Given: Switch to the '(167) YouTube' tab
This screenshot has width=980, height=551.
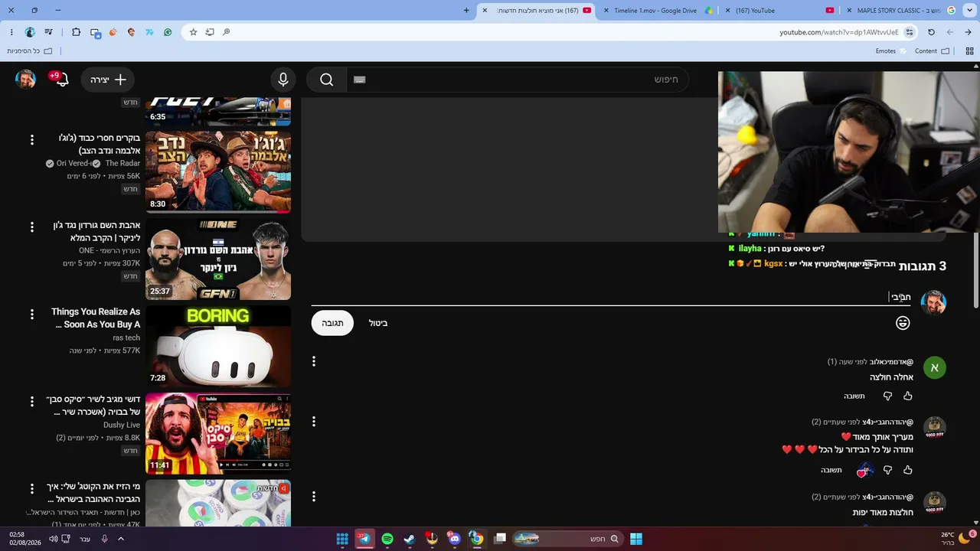Looking at the screenshot, I should [x=779, y=11].
